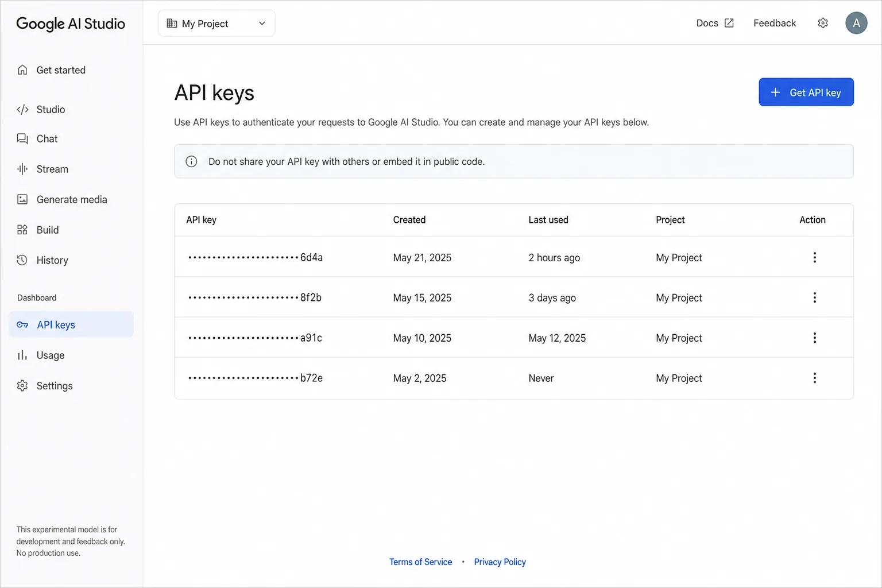Open the My Project selector

(x=216, y=24)
